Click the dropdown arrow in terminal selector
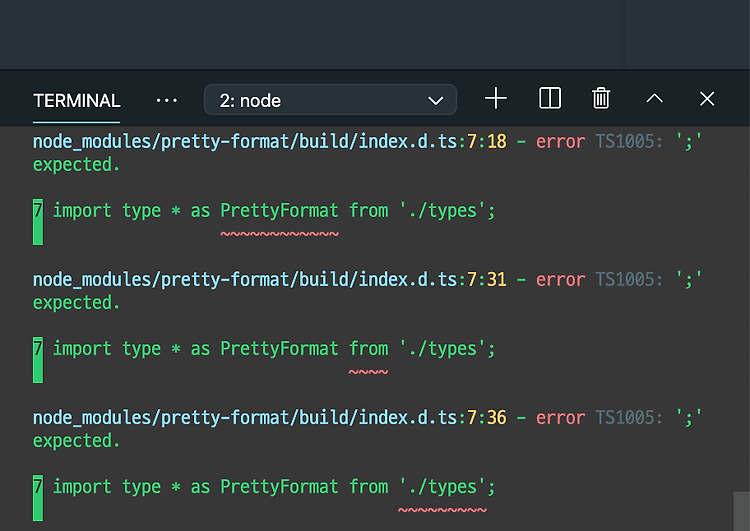Image resolution: width=750 pixels, height=531 pixels. pos(435,100)
